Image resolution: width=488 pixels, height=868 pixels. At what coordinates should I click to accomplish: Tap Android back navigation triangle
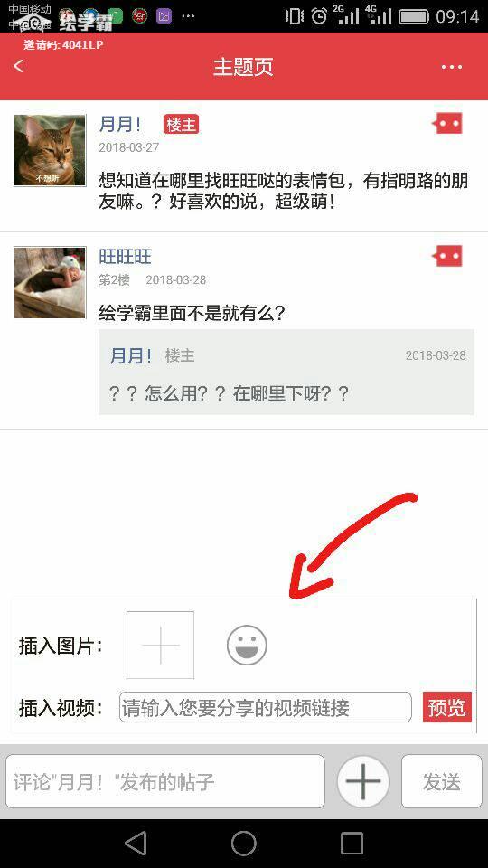136,843
